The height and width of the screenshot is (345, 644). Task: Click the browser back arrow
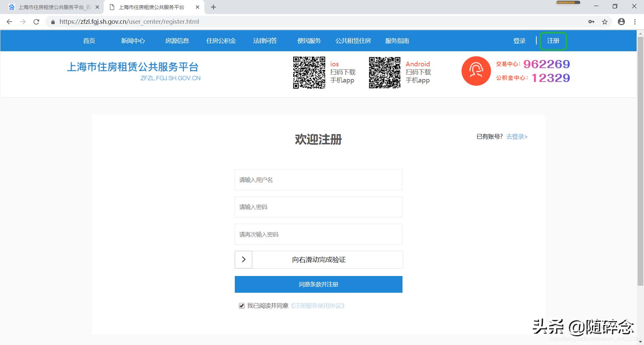click(x=9, y=21)
